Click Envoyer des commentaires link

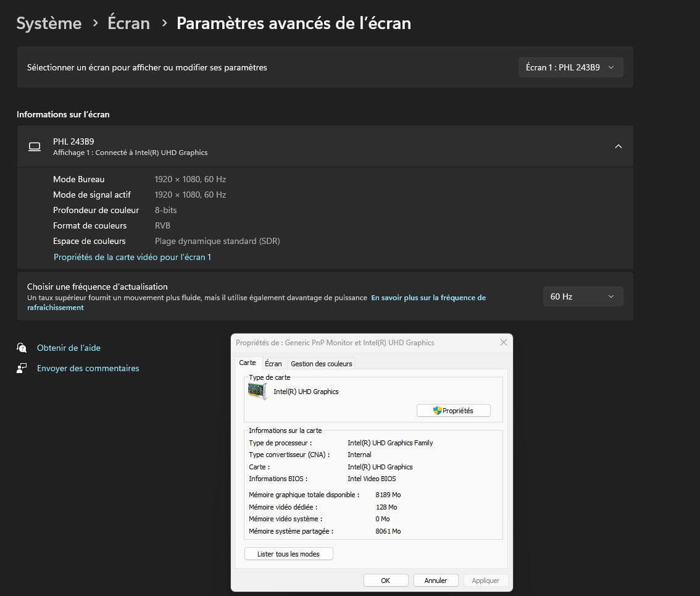(88, 368)
